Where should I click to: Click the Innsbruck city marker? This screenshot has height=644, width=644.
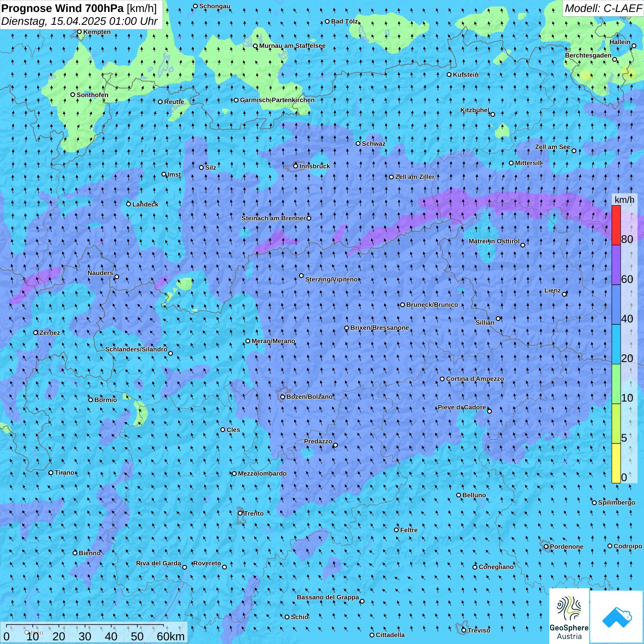coord(296,166)
